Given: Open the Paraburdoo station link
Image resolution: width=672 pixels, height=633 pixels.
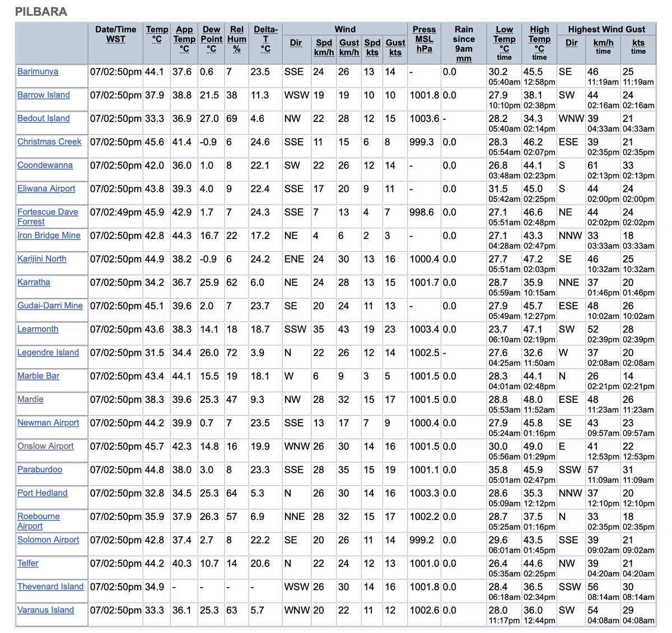Looking at the screenshot, I should 40,470.
